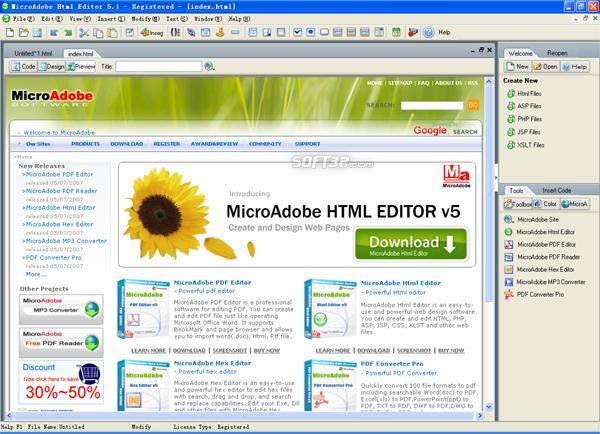Click the Insert Image toolbar icon

pos(152,33)
